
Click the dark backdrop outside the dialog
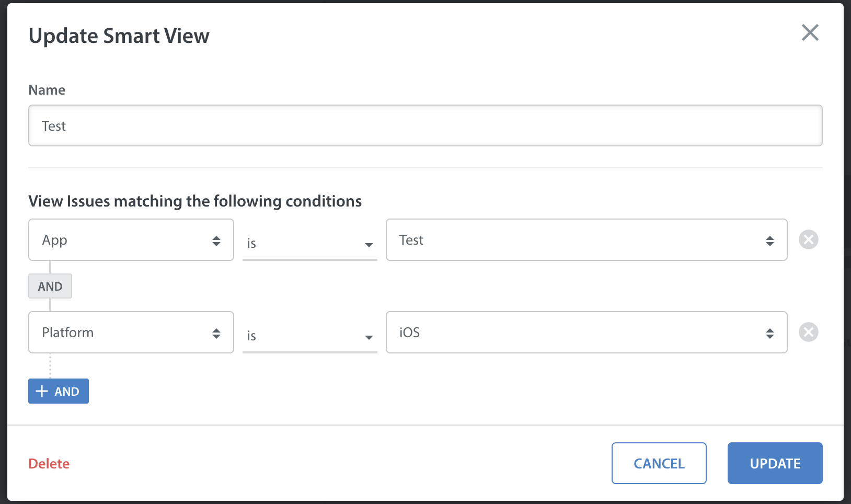point(3,251)
